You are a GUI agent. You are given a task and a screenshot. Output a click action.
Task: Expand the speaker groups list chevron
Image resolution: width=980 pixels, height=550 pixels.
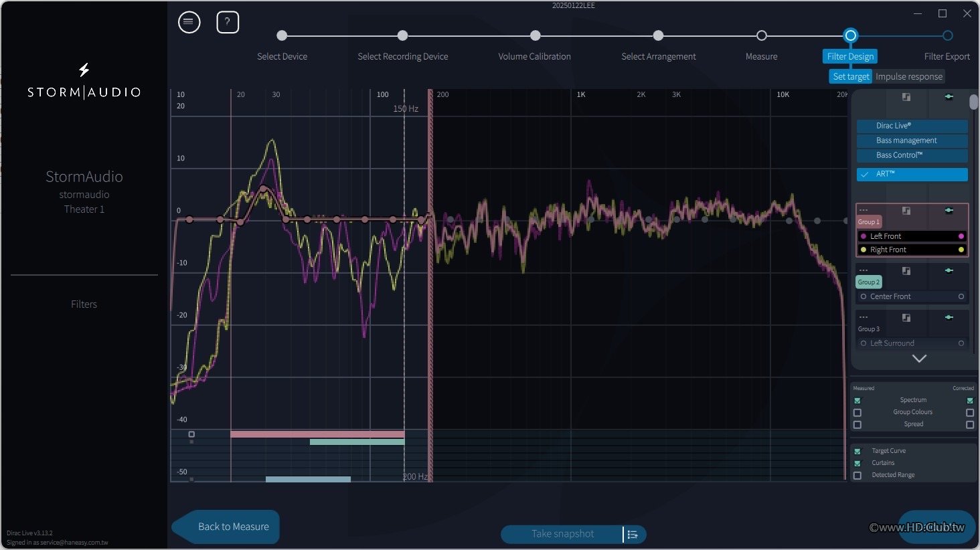coord(920,359)
